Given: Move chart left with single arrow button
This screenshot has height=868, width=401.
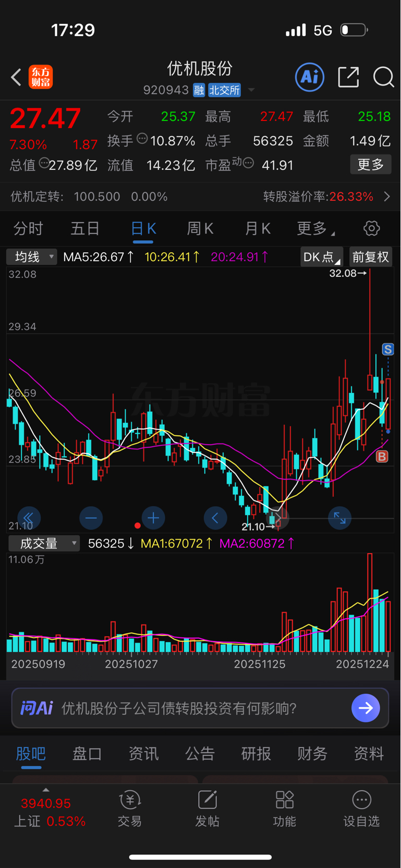Looking at the screenshot, I should pyautogui.click(x=215, y=518).
